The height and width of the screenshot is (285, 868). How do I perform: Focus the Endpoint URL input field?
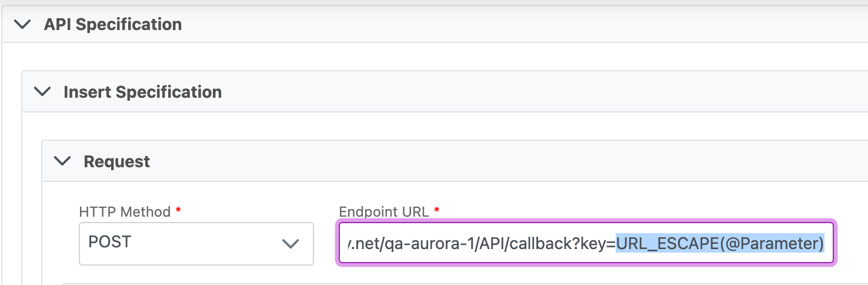click(x=586, y=243)
